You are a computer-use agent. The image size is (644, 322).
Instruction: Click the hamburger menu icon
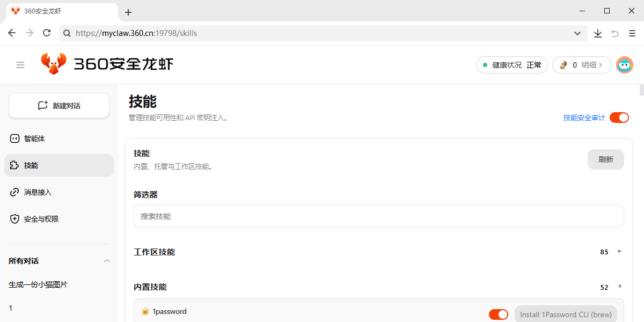click(20, 65)
